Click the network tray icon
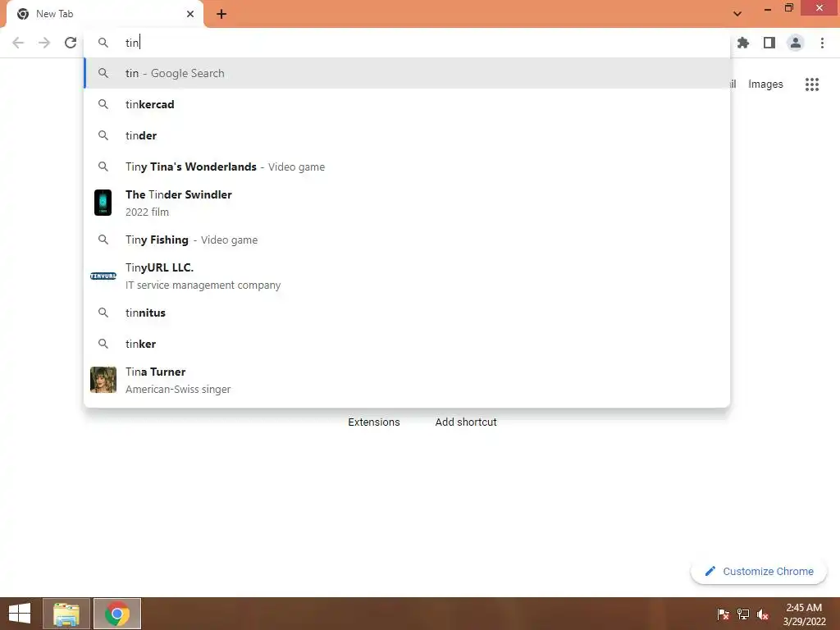The width and height of the screenshot is (840, 630). (x=743, y=614)
